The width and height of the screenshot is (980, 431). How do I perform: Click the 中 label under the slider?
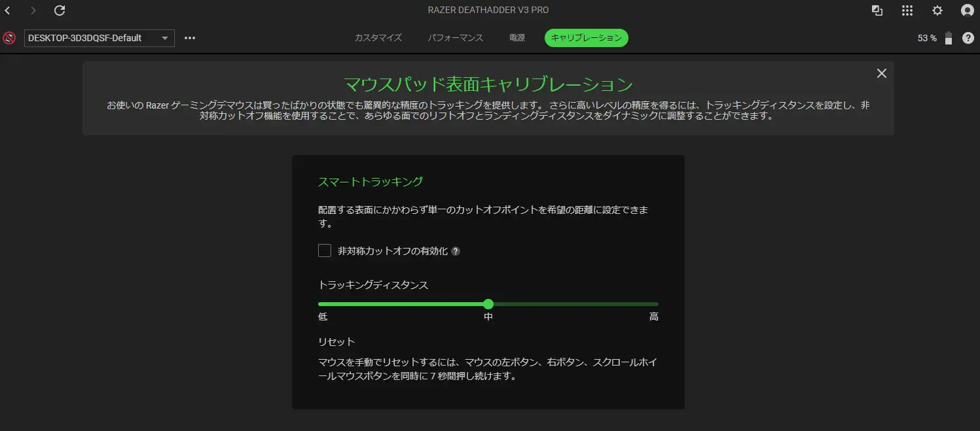click(488, 317)
